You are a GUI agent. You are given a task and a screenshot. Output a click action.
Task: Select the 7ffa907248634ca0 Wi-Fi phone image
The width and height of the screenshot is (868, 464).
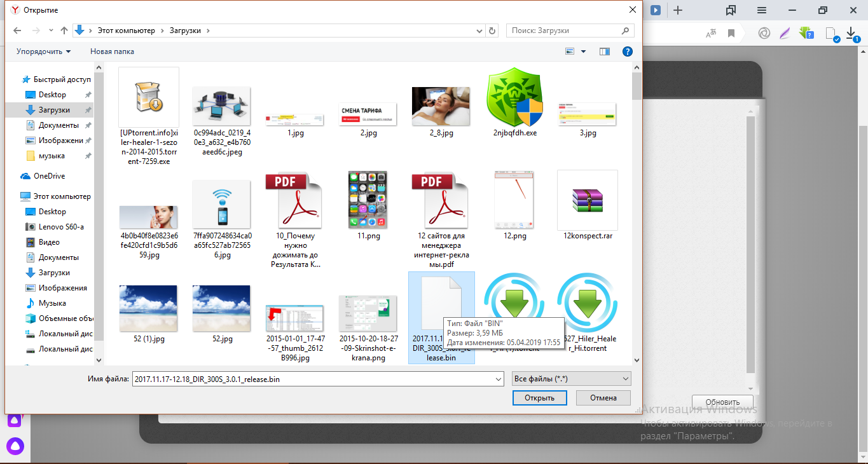pyautogui.click(x=222, y=220)
